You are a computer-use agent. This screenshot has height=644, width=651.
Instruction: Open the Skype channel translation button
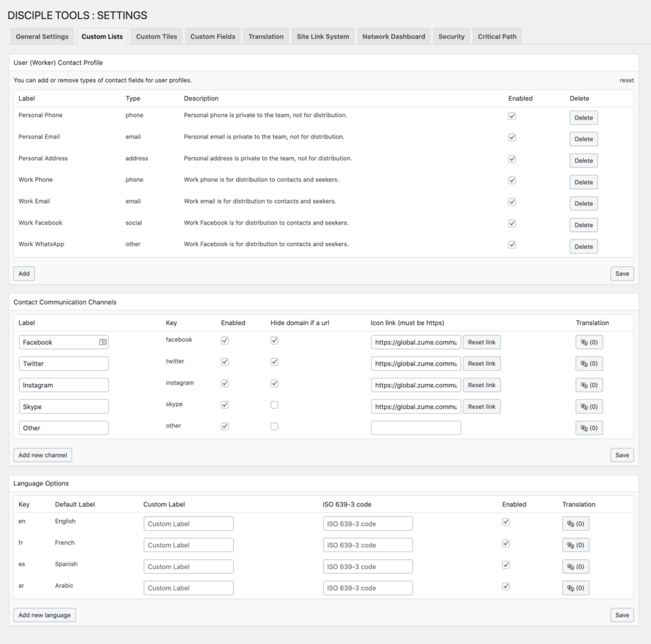[589, 406]
